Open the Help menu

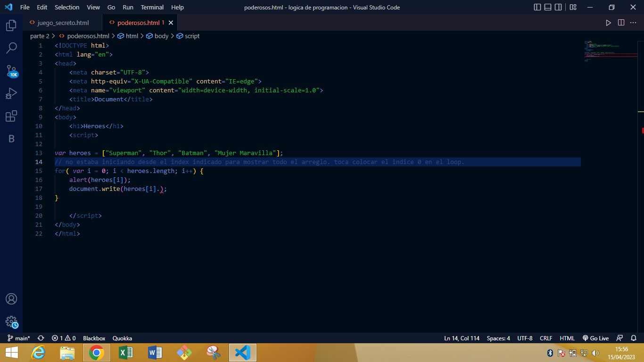point(177,7)
